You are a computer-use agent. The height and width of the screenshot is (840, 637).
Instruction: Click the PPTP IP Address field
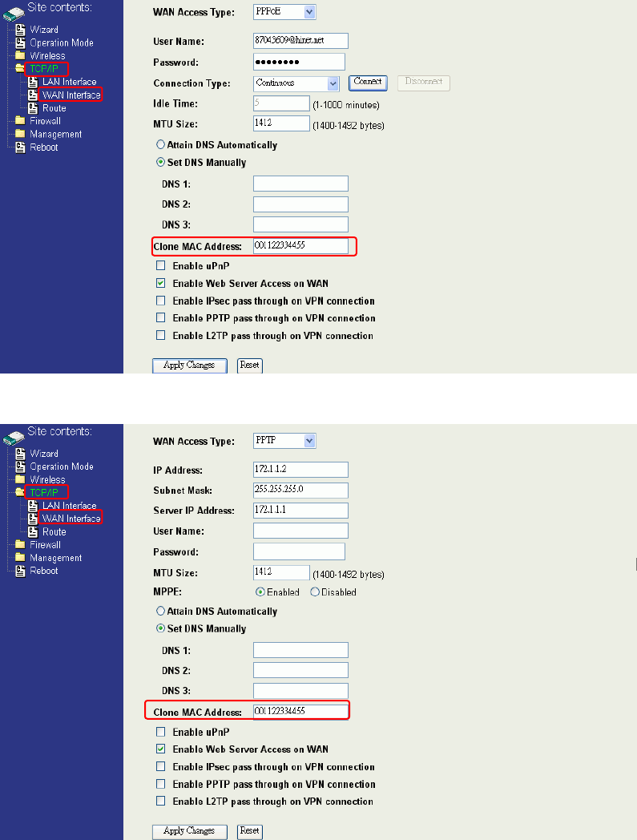300,470
